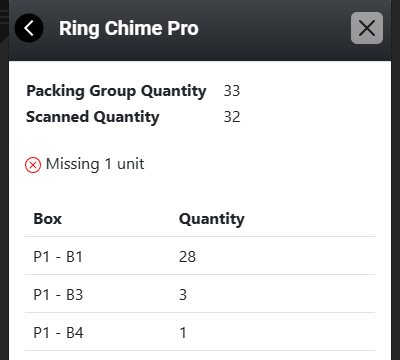
Task: Select the P1 - B3 box row
Action: coord(200,294)
